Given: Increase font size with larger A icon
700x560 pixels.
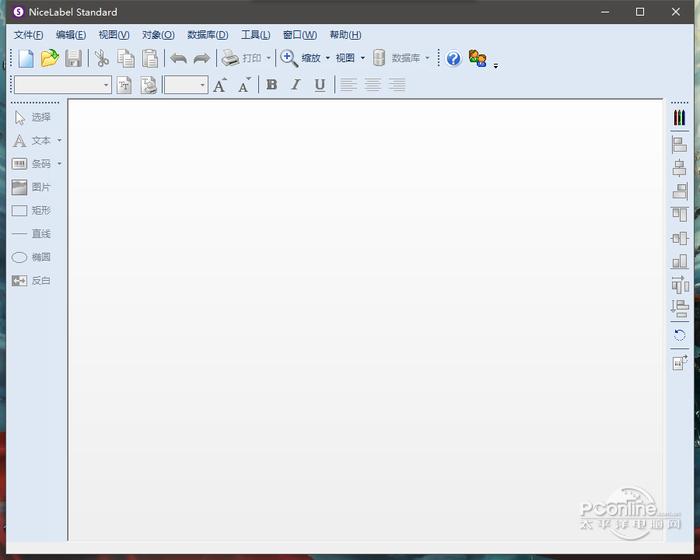Looking at the screenshot, I should 220,85.
